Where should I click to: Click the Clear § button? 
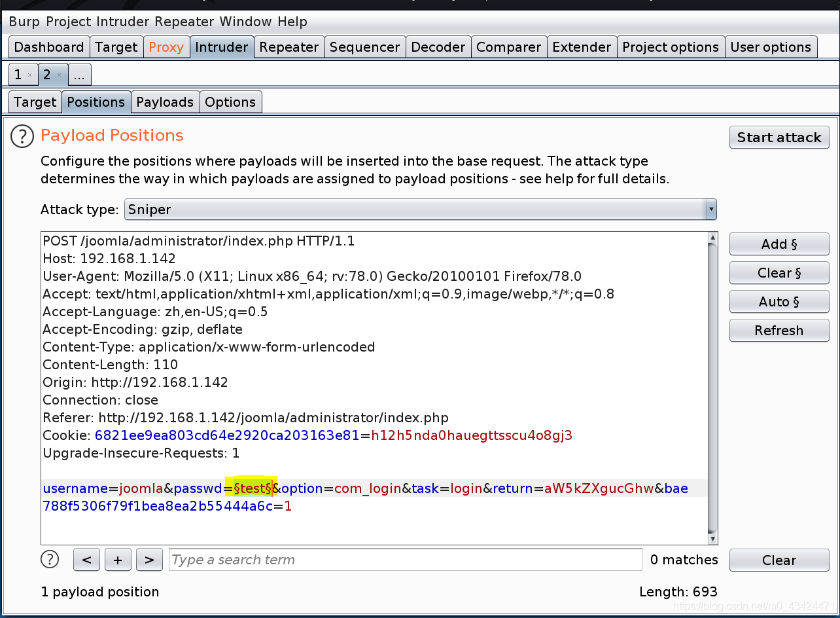point(779,273)
